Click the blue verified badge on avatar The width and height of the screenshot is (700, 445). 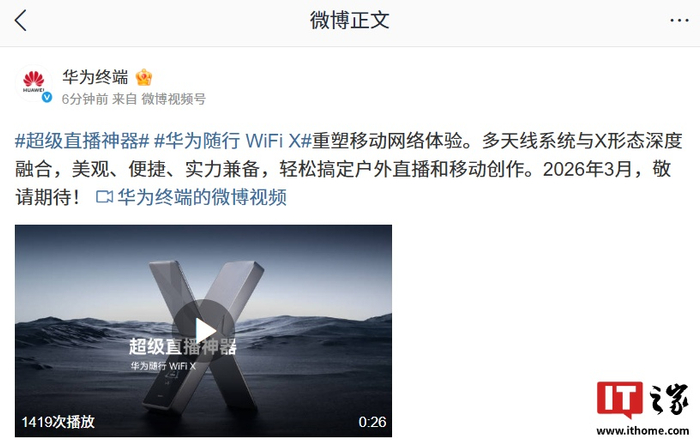pyautogui.click(x=47, y=97)
